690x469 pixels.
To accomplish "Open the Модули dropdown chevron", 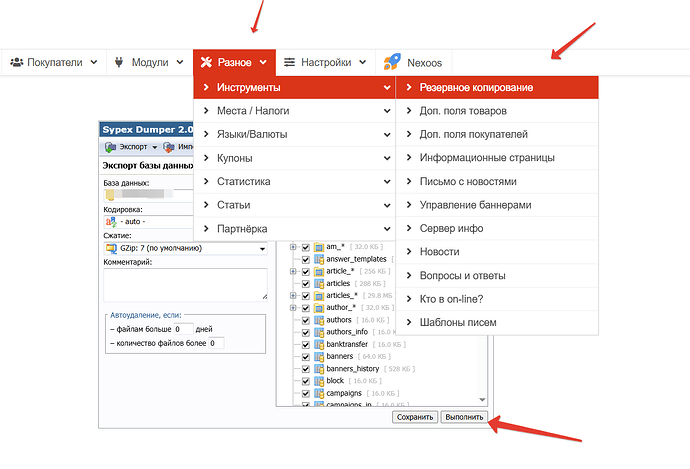I will point(180,62).
